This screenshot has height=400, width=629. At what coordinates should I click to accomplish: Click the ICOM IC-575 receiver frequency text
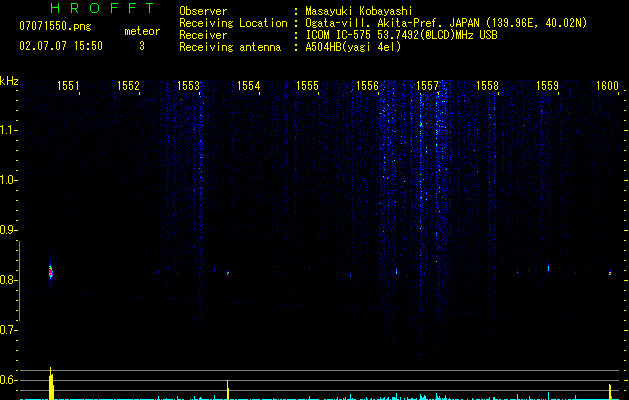[x=401, y=35]
